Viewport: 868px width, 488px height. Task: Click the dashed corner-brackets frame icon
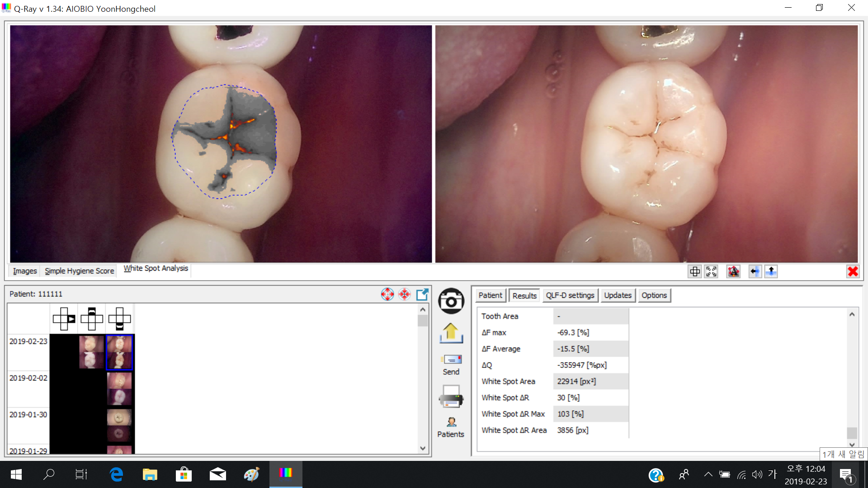pos(712,272)
